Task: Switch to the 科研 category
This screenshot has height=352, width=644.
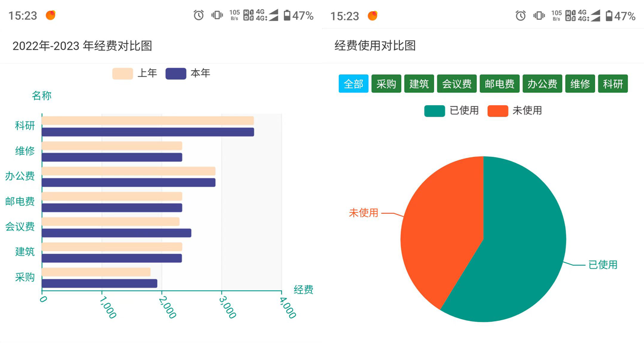Action: click(x=613, y=84)
